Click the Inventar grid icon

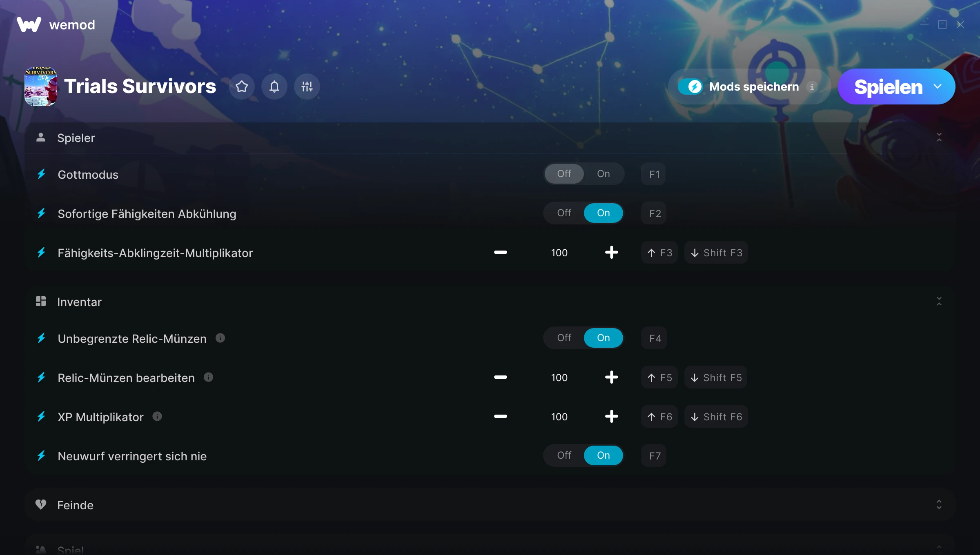point(41,301)
